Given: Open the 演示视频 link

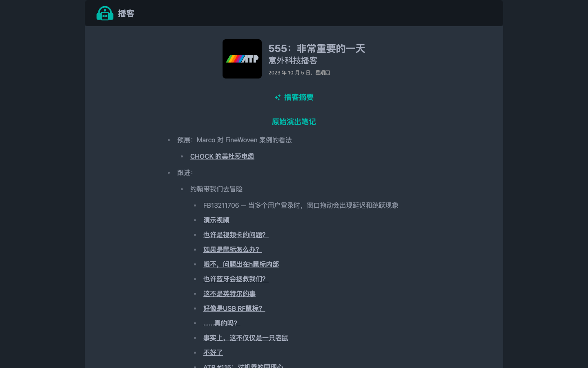Looking at the screenshot, I should [x=216, y=220].
